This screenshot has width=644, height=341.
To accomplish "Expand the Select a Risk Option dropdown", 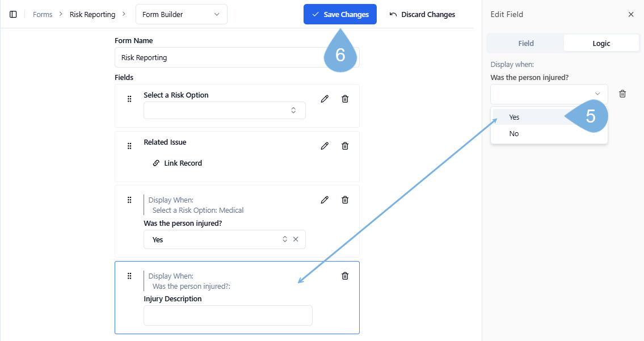I will tap(224, 110).
